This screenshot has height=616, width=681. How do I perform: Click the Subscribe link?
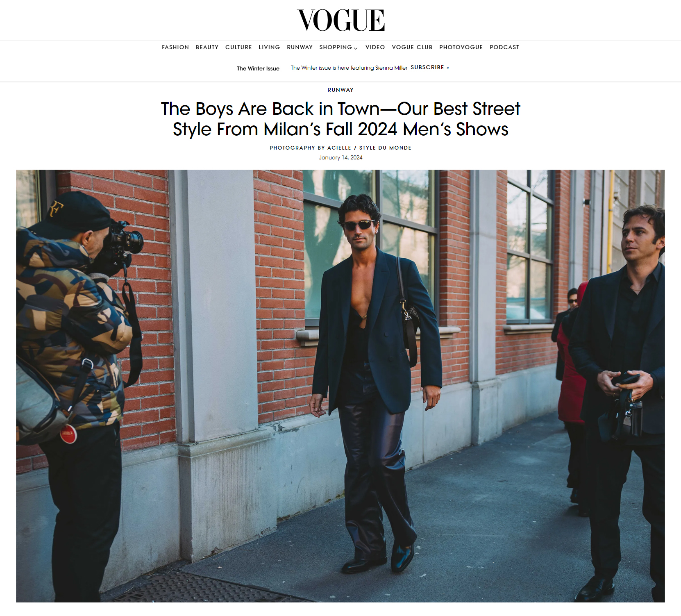pos(430,67)
